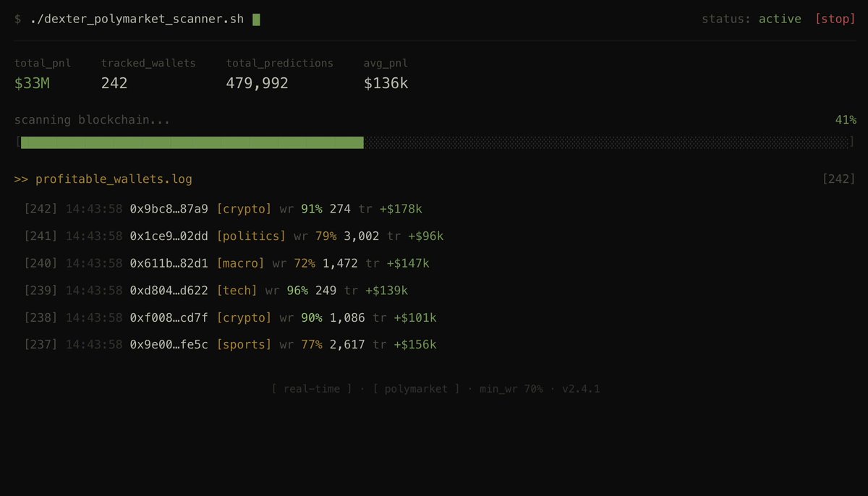The image size is (868, 496).
Task: Click the 479,992 total_predictions value
Action: click(258, 83)
